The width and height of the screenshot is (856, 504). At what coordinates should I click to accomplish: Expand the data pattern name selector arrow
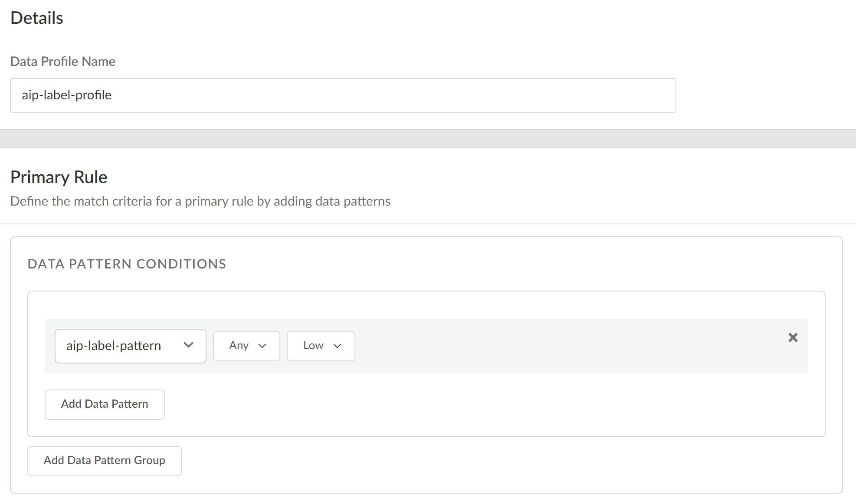click(188, 346)
